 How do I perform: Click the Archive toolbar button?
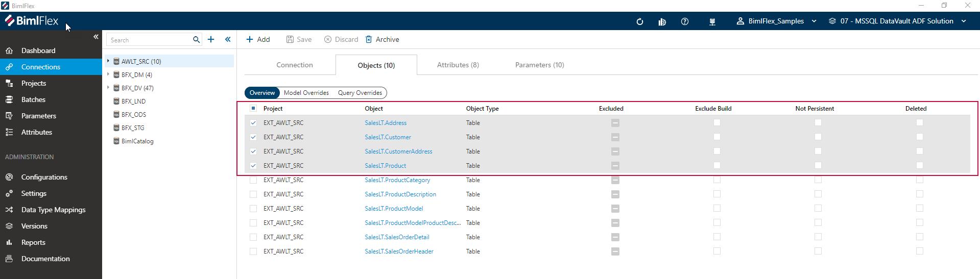(x=382, y=39)
